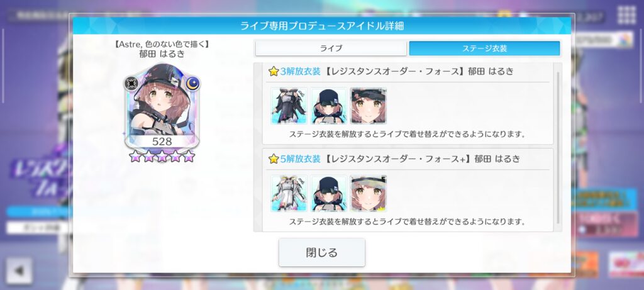The width and height of the screenshot is (644, 290).
Task: Click the moon attribute icon on card
Action: [192, 84]
